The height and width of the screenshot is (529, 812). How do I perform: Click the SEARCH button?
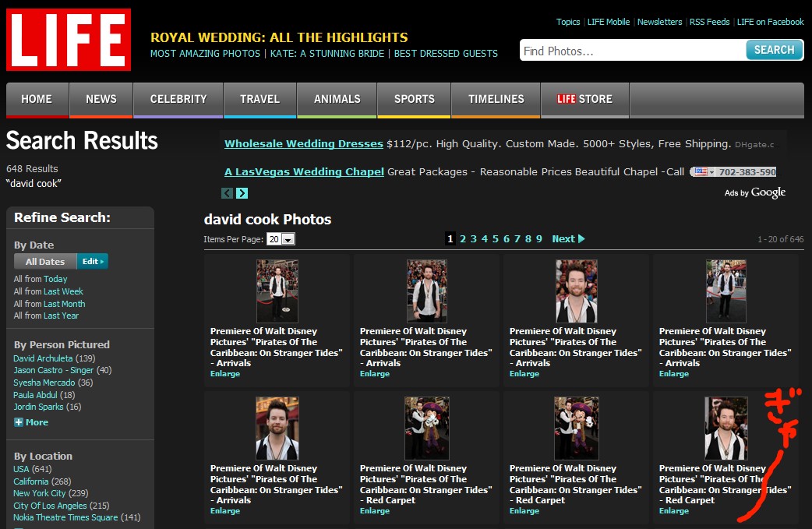click(774, 50)
